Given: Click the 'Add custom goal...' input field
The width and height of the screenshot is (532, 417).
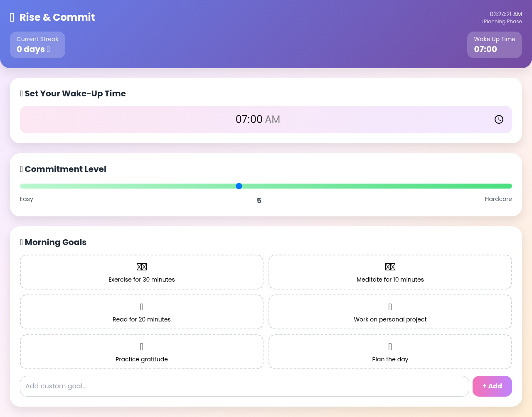Looking at the screenshot, I should pos(244,386).
